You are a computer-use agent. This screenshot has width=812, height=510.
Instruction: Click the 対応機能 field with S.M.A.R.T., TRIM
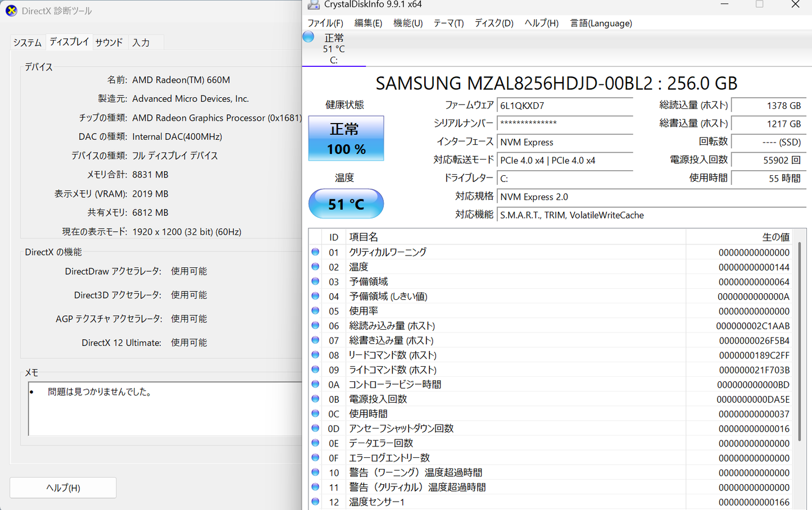pyautogui.click(x=651, y=215)
